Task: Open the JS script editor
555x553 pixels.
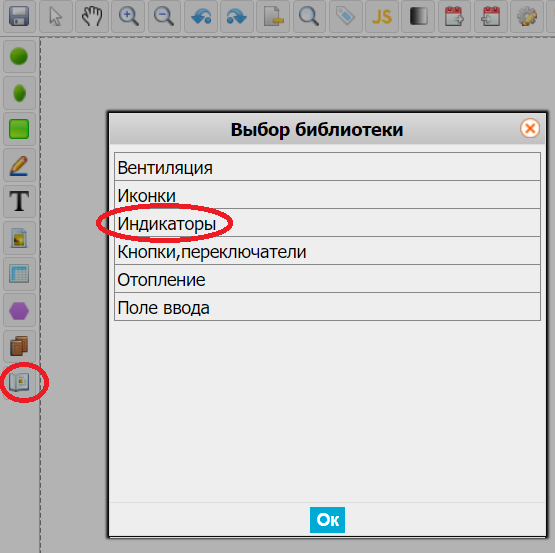Action: tap(382, 16)
